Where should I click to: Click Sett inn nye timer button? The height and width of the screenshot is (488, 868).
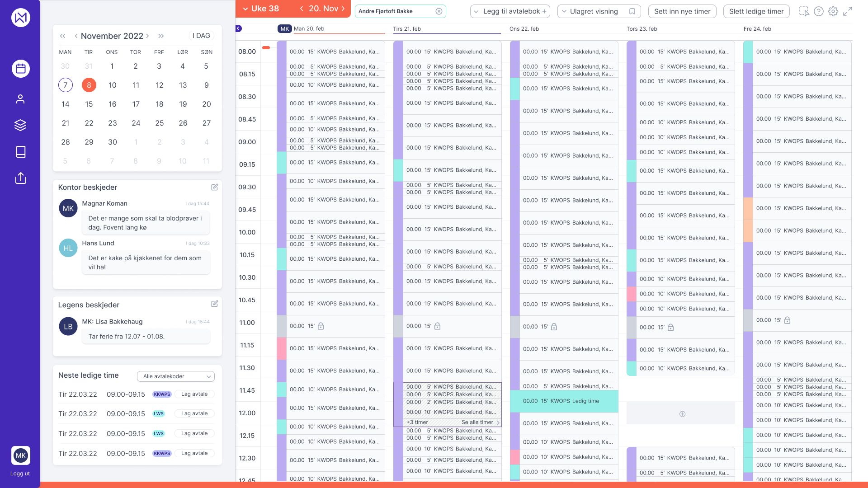coord(682,11)
